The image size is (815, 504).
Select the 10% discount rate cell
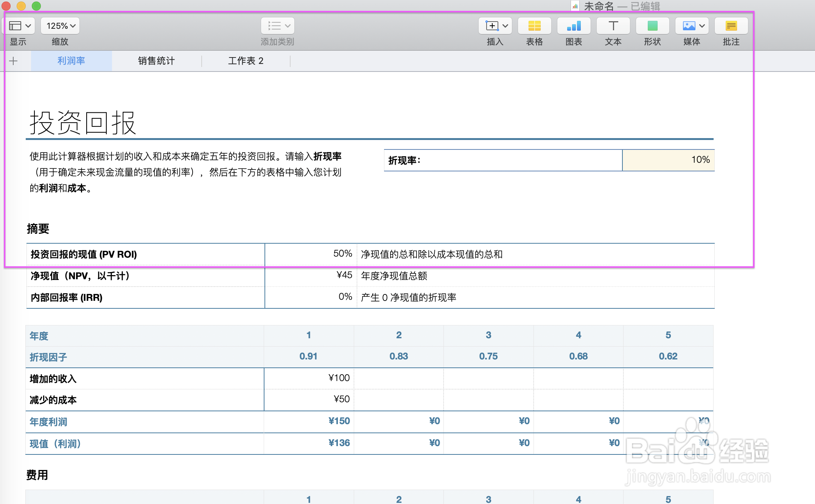click(668, 160)
